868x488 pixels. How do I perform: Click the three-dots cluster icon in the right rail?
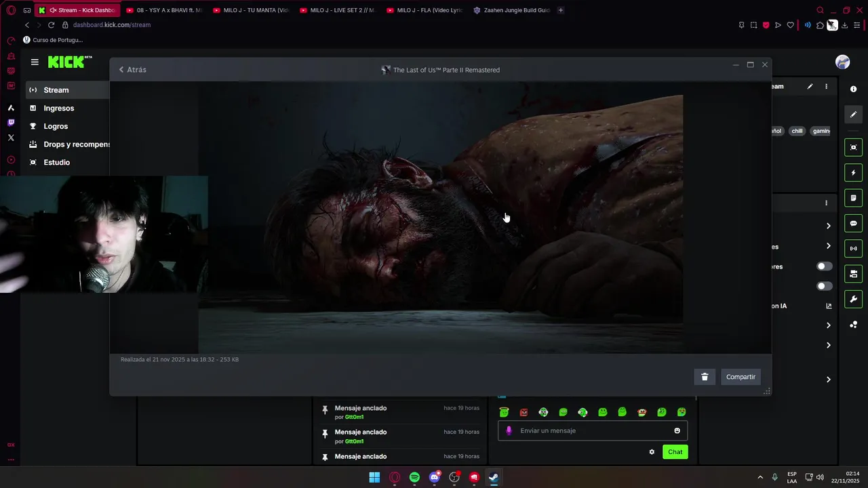[853, 325]
